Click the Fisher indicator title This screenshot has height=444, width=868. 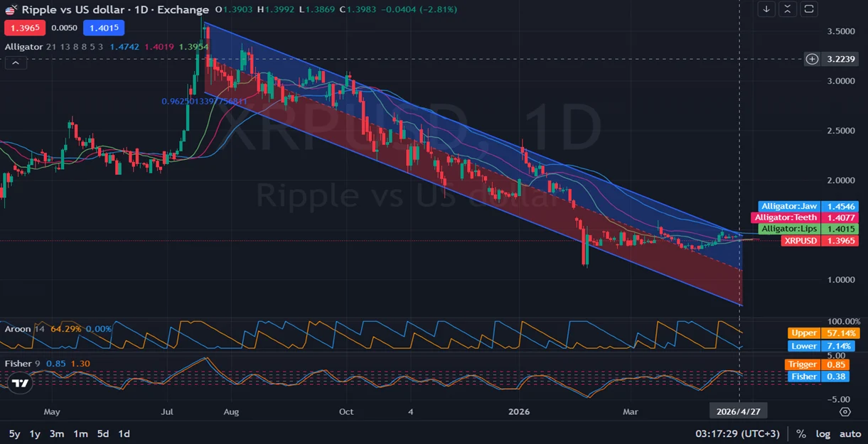pyautogui.click(x=18, y=364)
